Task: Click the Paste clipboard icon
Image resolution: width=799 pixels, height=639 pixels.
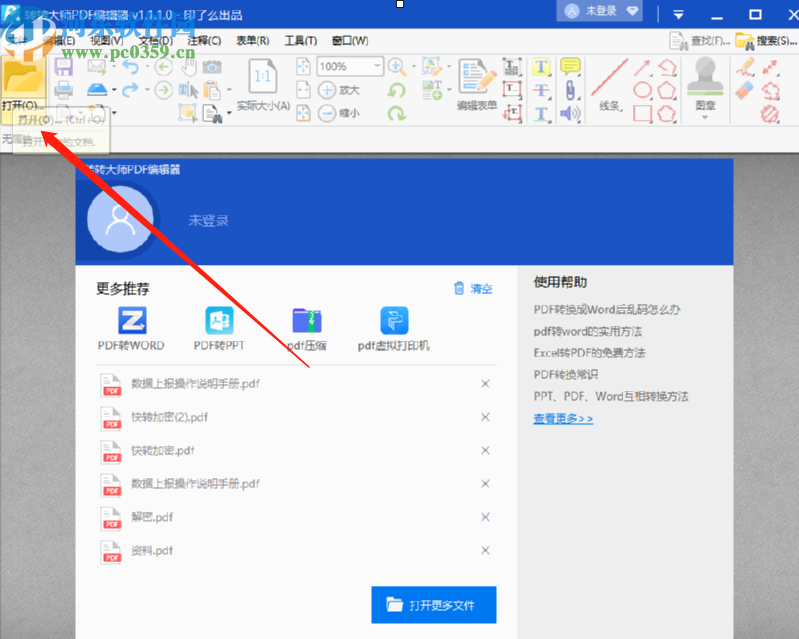Action: pos(211,90)
